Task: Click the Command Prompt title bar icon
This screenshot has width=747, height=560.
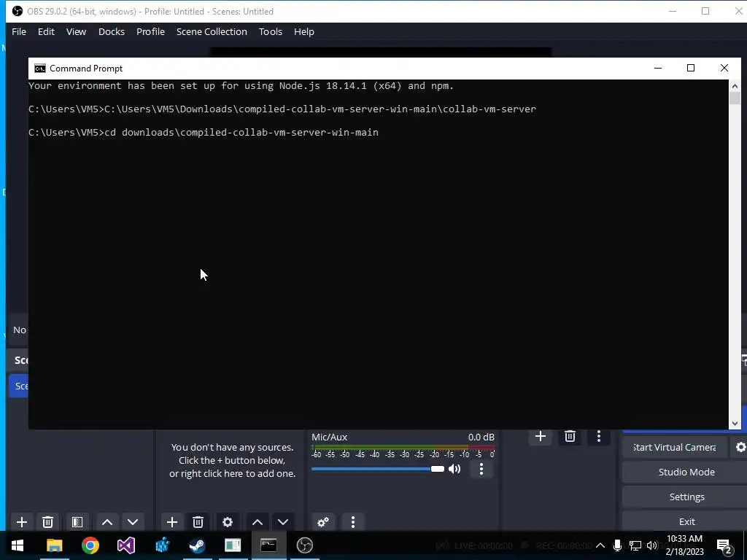Action: [40, 69]
